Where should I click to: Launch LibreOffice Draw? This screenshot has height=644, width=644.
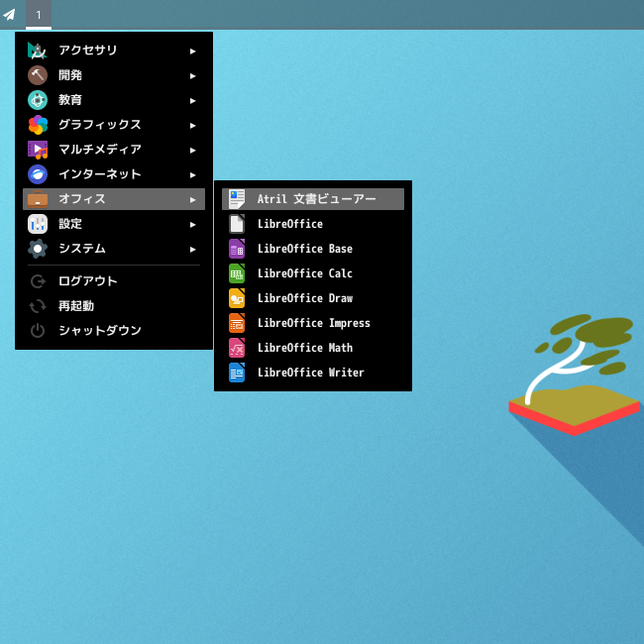tap(313, 298)
